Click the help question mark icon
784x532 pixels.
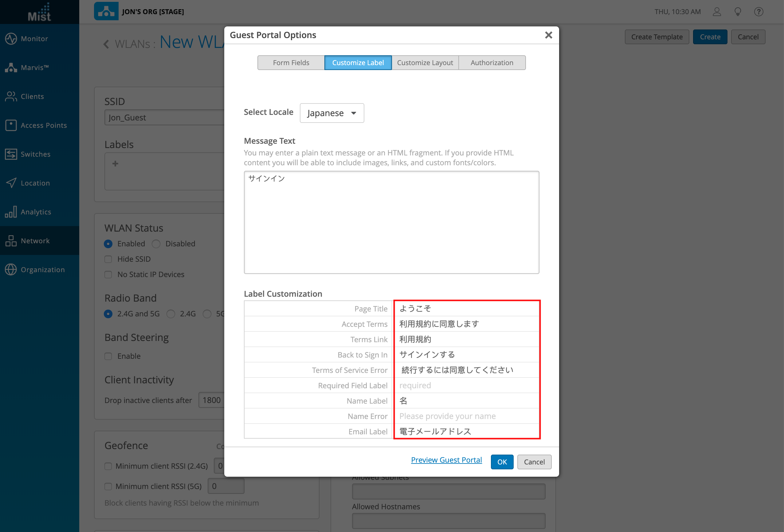pyautogui.click(x=759, y=12)
